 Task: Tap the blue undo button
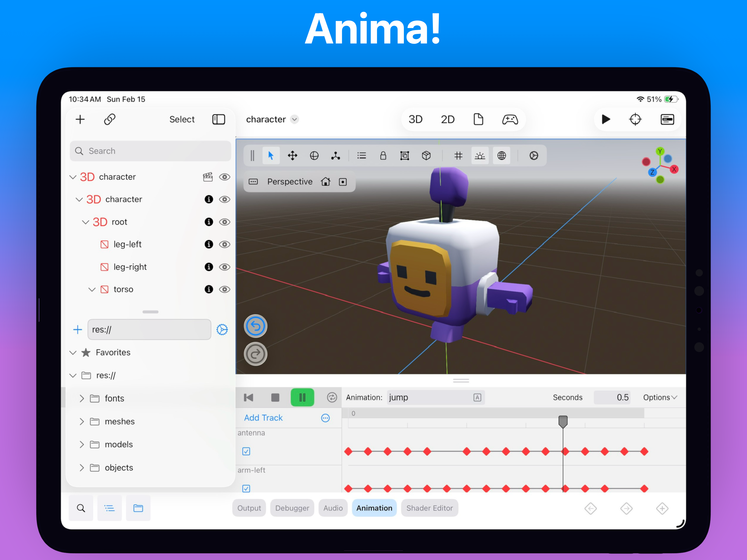256,326
